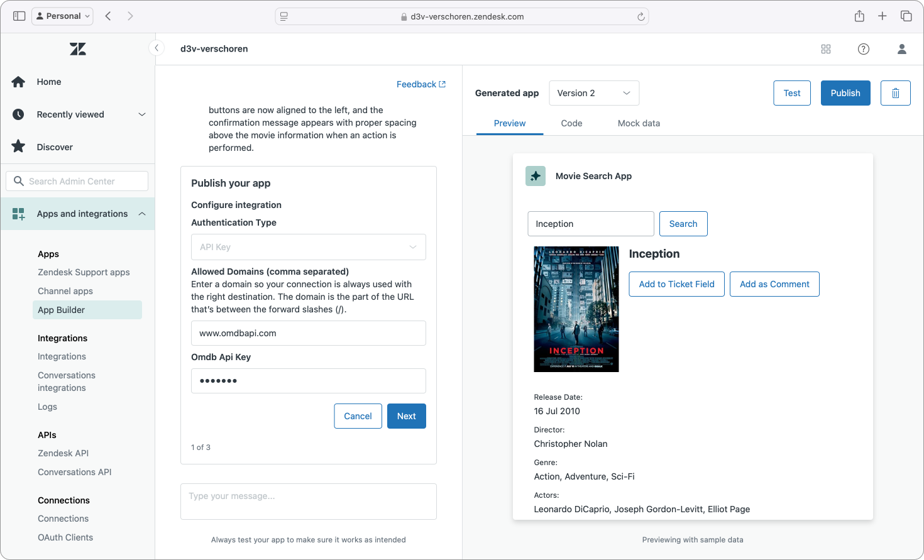
Task: Select App Builder in sidebar
Action: click(87, 310)
